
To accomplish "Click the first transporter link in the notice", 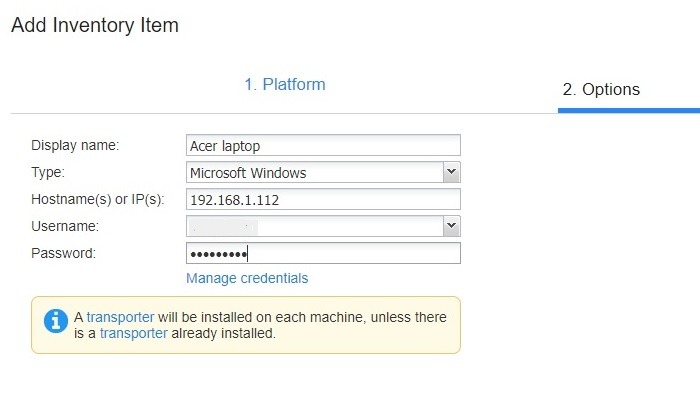I will coord(120,317).
